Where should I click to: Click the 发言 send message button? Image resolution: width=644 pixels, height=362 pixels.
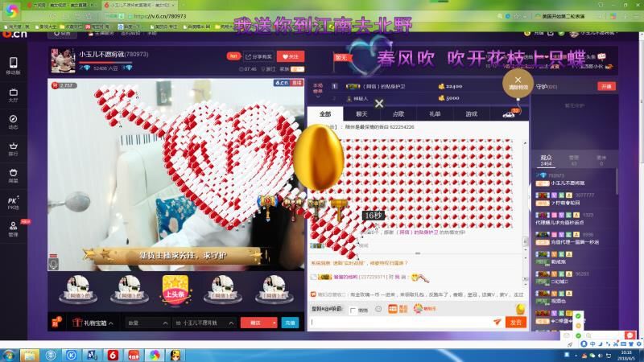tap(516, 322)
